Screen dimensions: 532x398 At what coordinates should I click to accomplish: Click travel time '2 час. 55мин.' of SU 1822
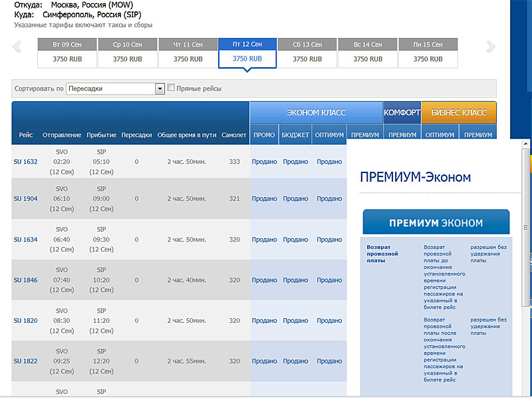(186, 361)
